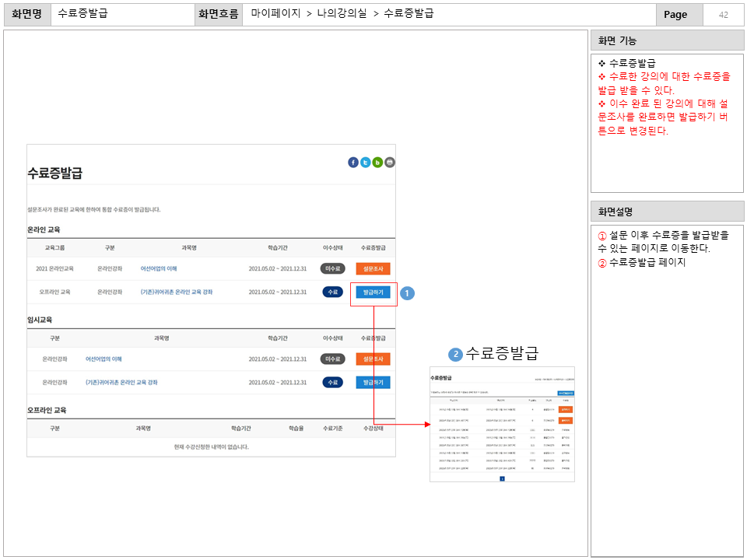
Task: Click the 수료증발급 preview page thumbnail
Action: point(502,424)
